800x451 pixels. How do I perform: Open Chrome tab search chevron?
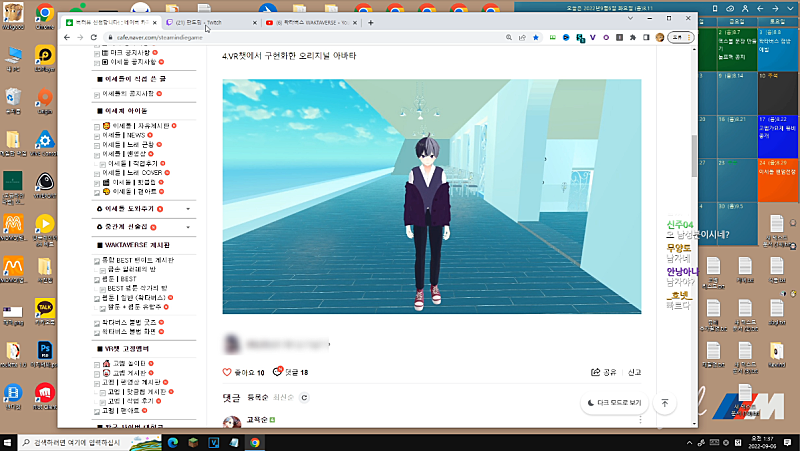click(x=630, y=18)
